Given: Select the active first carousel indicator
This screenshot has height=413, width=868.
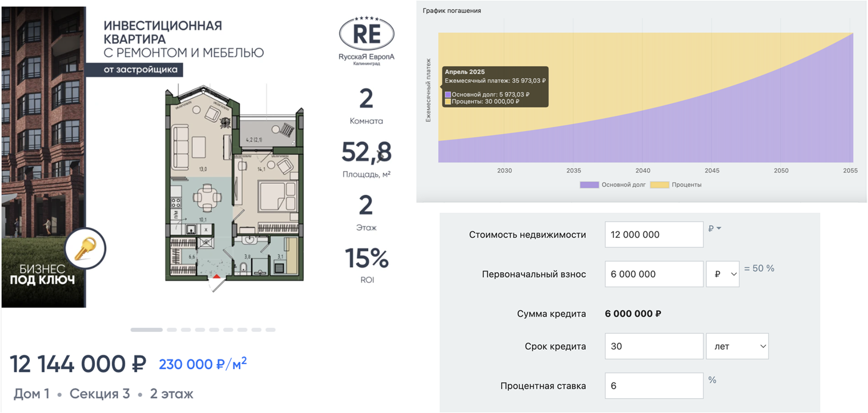Looking at the screenshot, I should click(146, 330).
